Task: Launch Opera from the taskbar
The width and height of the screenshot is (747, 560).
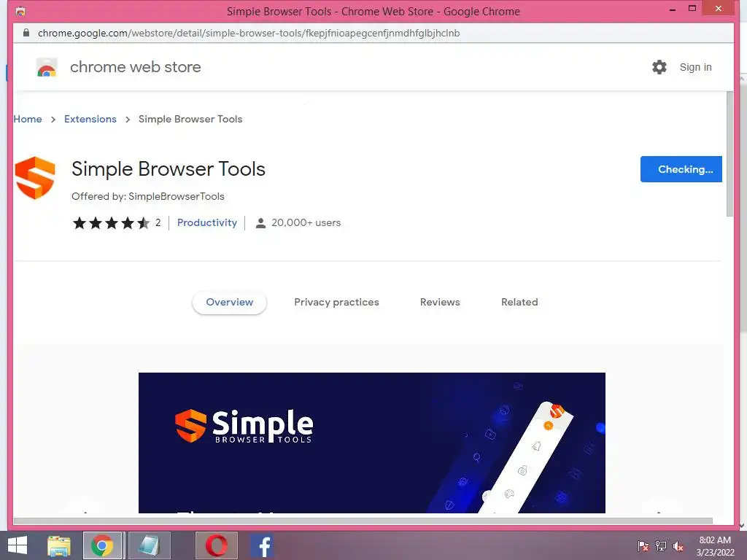Action: pos(216,545)
